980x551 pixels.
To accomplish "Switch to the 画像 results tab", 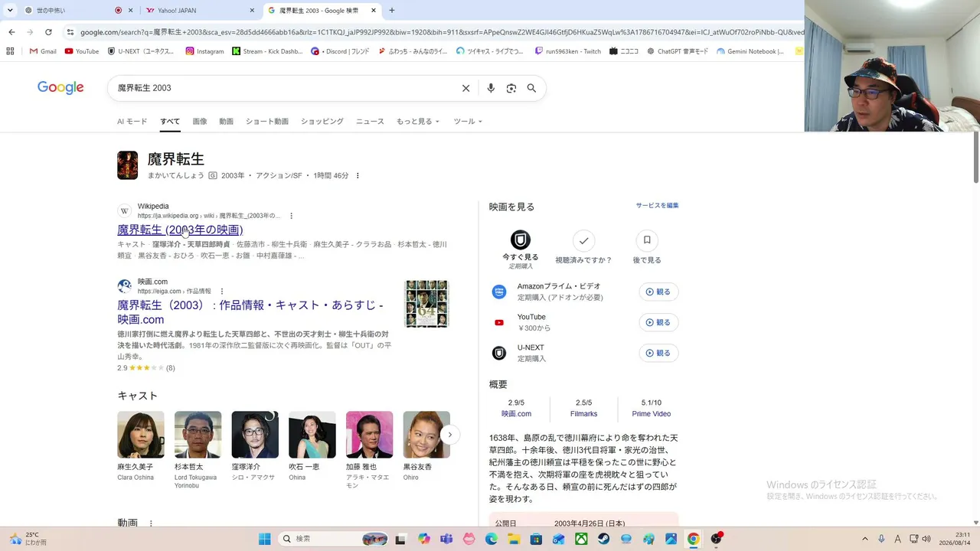I will click(x=200, y=122).
